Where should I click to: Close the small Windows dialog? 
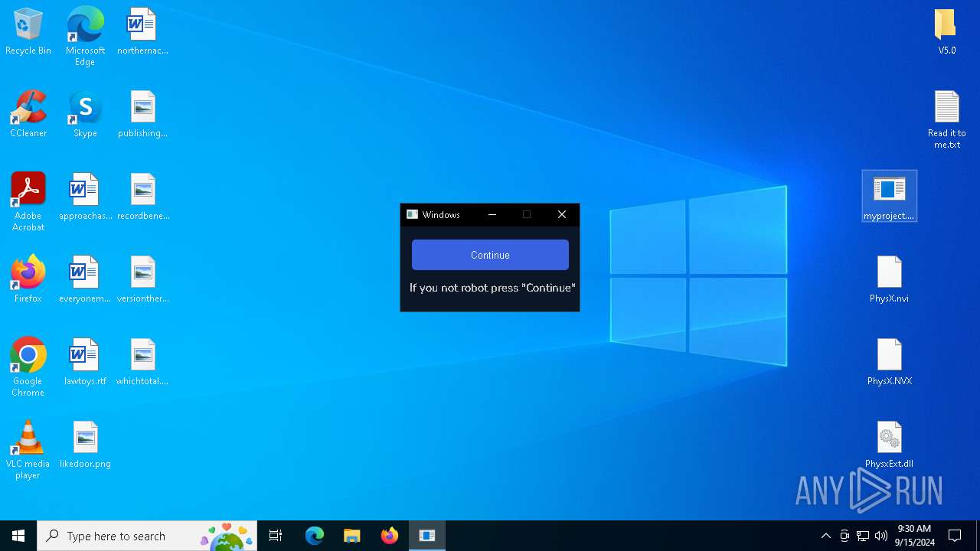[x=562, y=215]
